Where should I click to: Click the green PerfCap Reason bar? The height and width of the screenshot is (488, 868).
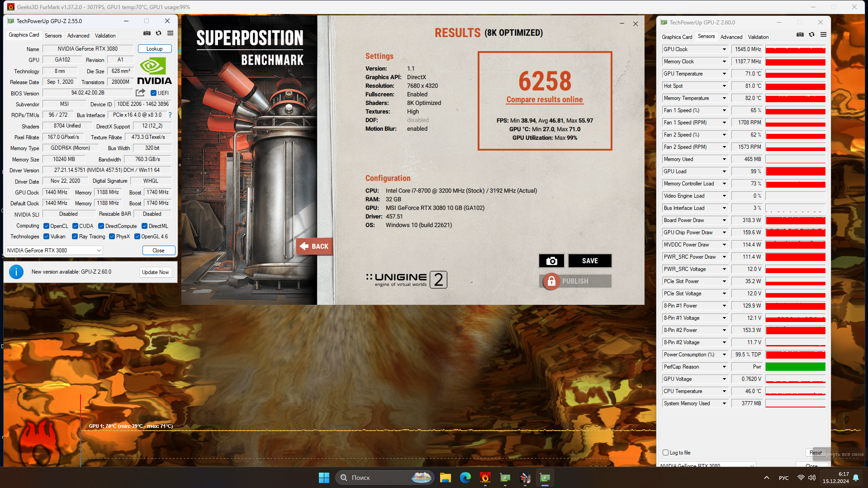click(796, 367)
